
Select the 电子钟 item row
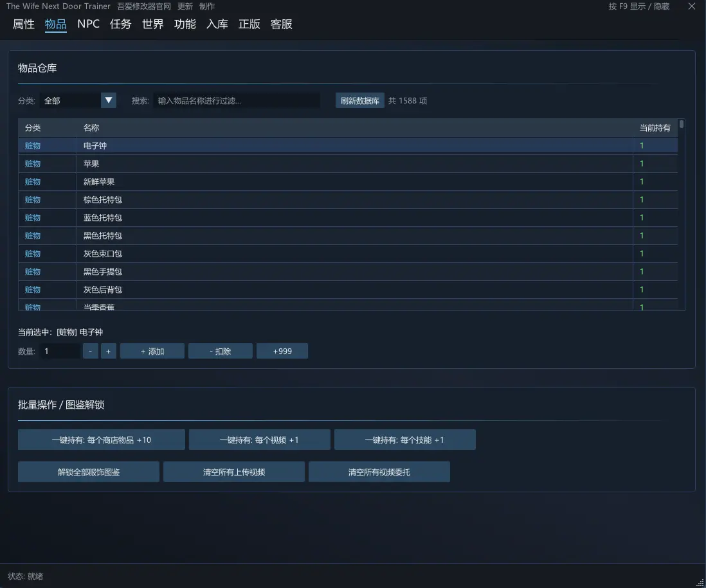coord(348,146)
